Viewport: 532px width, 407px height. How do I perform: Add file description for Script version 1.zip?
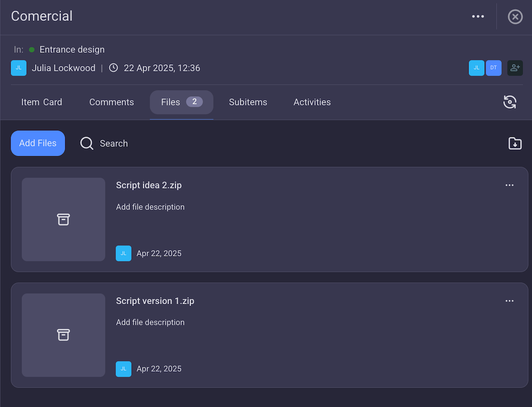point(150,322)
